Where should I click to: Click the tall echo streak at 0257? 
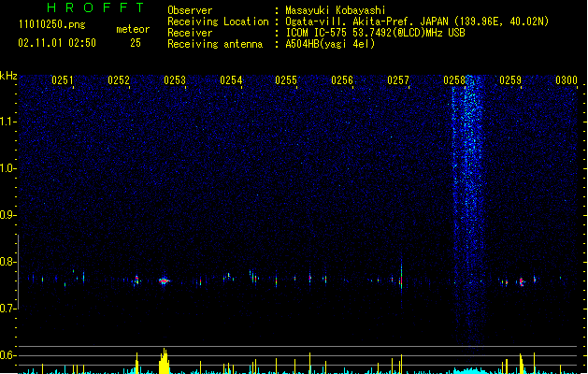[401, 278]
